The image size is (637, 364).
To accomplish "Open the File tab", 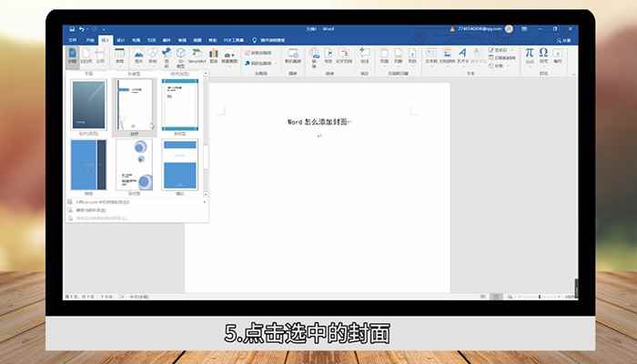I will (x=73, y=40).
